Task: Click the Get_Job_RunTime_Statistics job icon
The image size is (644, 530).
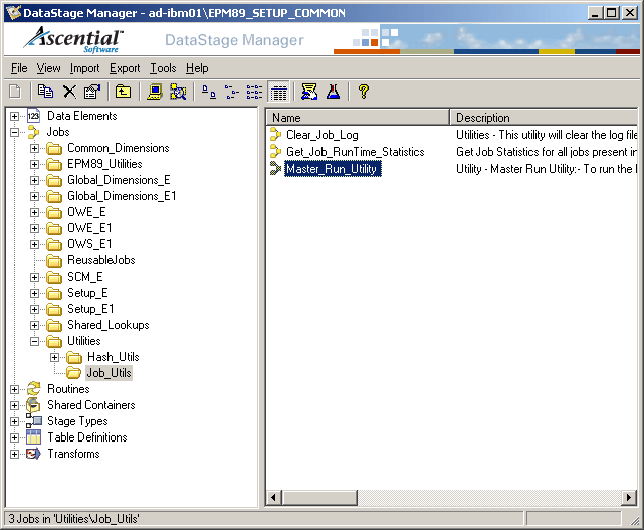Action: [276, 152]
